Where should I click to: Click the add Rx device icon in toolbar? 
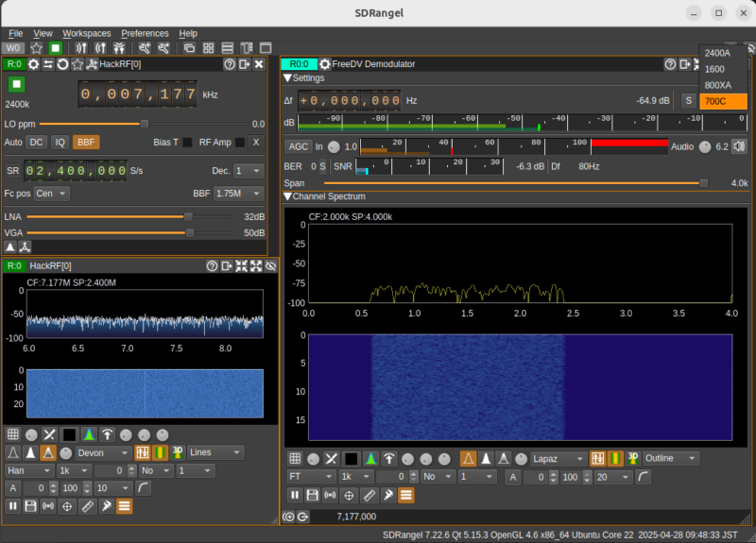tap(82, 47)
